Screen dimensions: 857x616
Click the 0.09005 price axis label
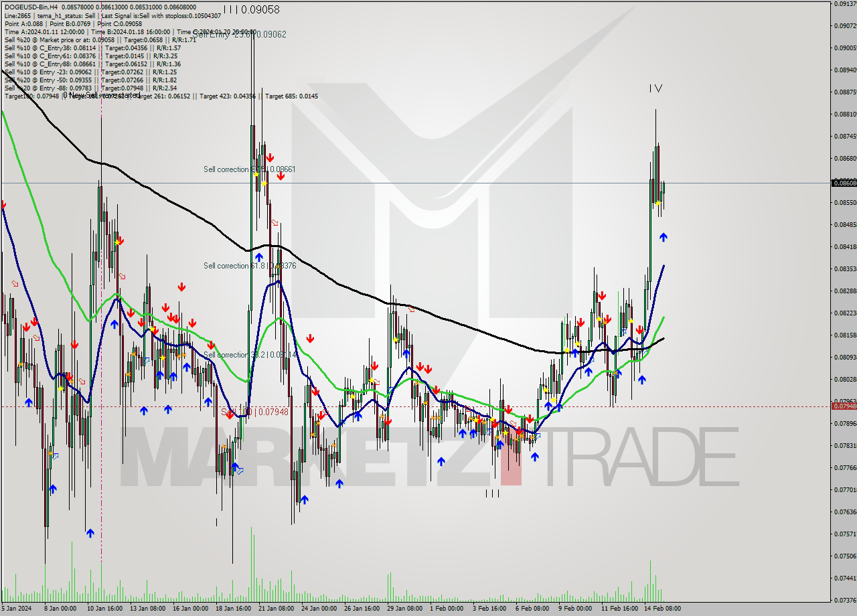tap(845, 48)
